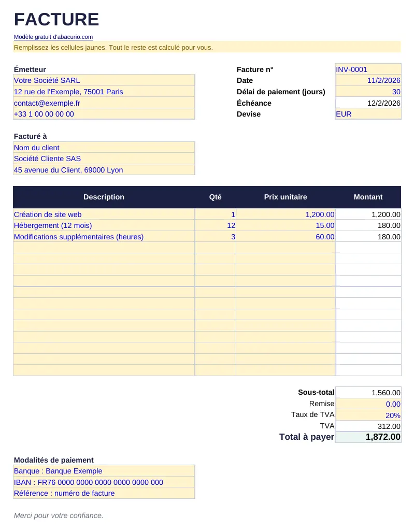
Task: Select the 'Votre Société SARL' cell
Action: pyautogui.click(x=104, y=80)
